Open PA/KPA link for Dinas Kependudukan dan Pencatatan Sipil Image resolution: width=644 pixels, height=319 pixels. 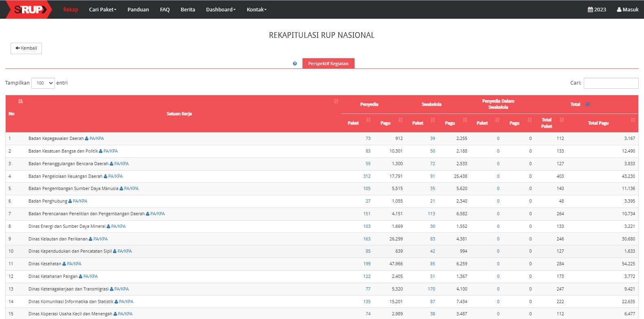125,251
